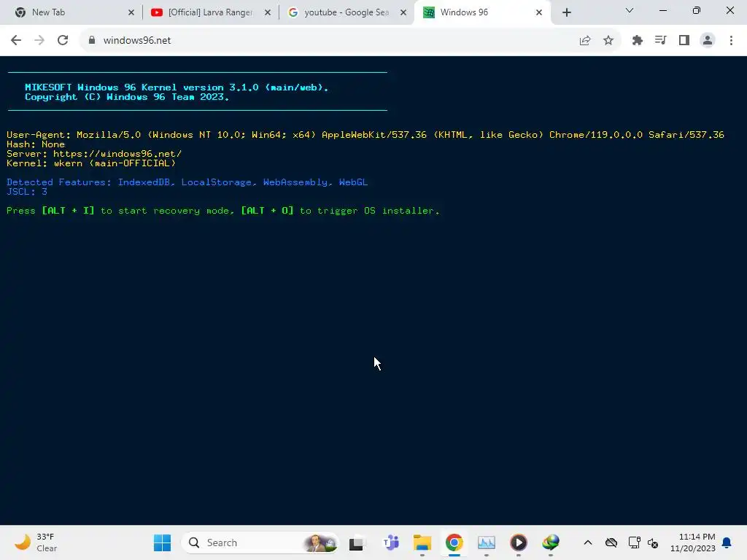
Task: Share this page using the share icon
Action: click(585, 41)
